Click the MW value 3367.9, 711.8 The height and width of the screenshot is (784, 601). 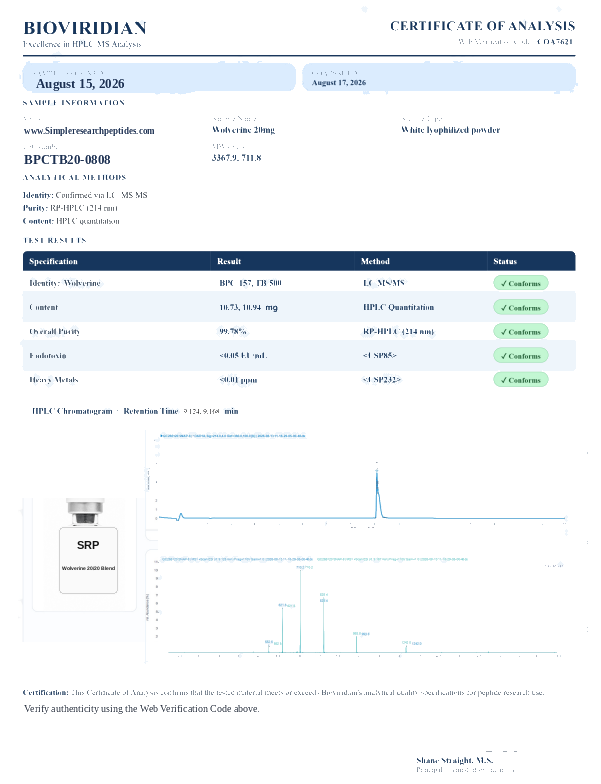[x=236, y=158]
